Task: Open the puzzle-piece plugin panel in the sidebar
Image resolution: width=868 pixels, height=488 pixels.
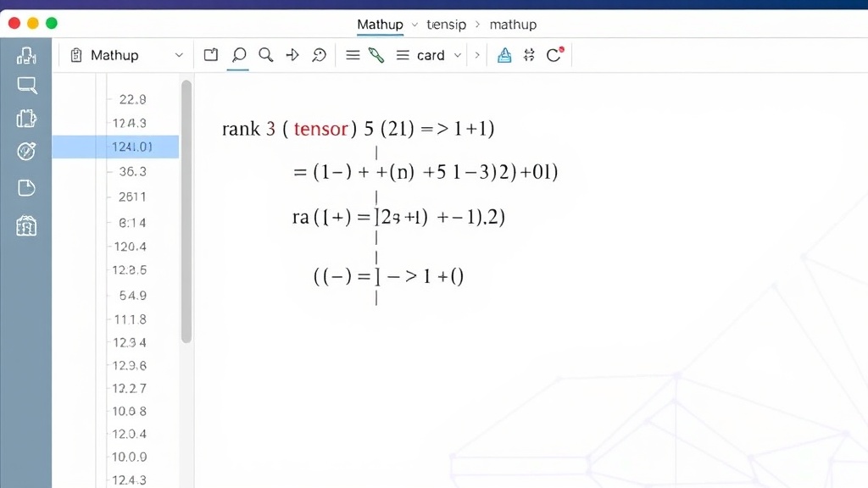Action: click(26, 118)
